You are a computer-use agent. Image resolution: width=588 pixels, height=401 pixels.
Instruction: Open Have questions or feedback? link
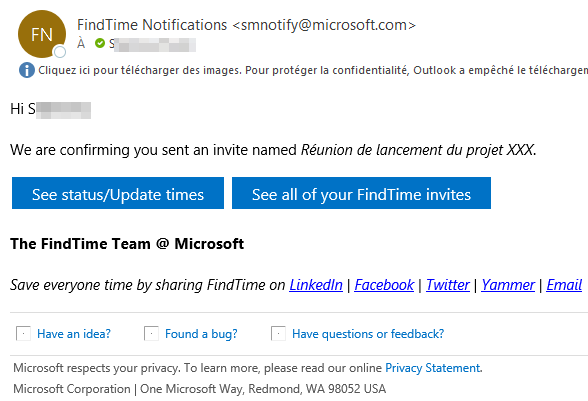click(x=368, y=333)
